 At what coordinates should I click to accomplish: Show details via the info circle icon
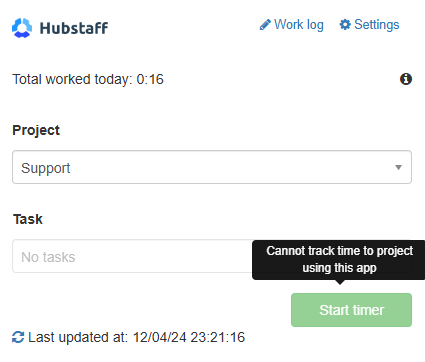pyautogui.click(x=406, y=79)
